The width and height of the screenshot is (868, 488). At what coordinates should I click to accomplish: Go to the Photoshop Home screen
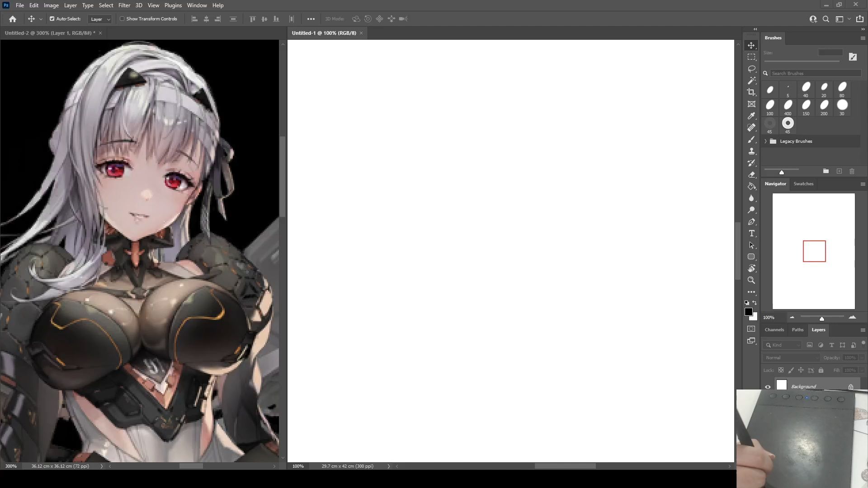(13, 19)
